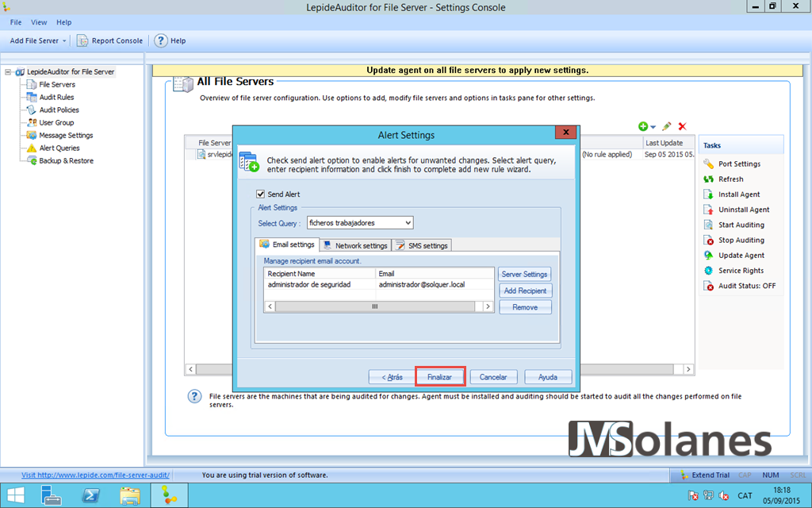Open Audit Policies node
This screenshot has height=508, width=812.
coord(59,110)
